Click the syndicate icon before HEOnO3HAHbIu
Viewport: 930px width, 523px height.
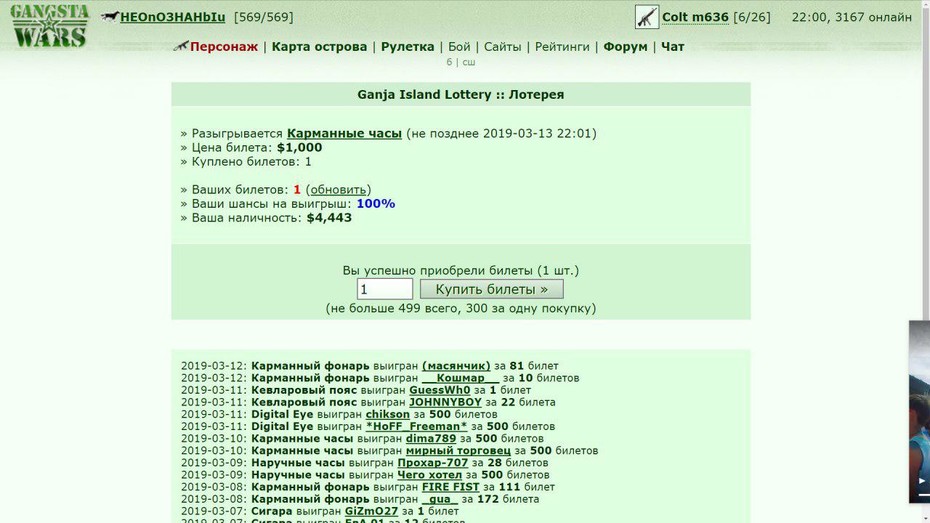110,17
